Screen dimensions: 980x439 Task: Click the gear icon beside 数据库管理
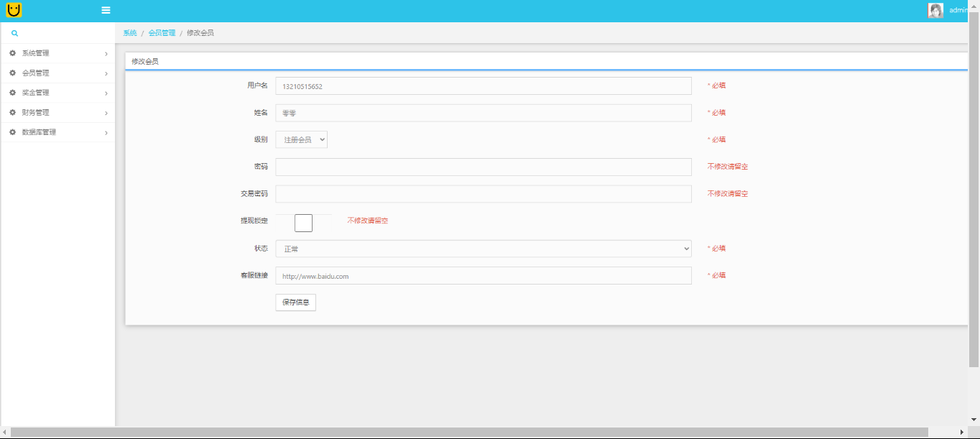(x=12, y=132)
